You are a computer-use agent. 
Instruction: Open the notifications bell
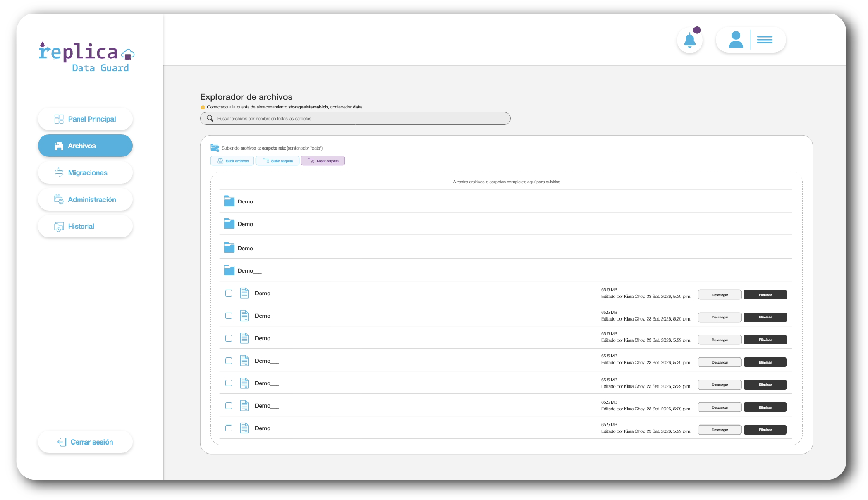point(689,40)
